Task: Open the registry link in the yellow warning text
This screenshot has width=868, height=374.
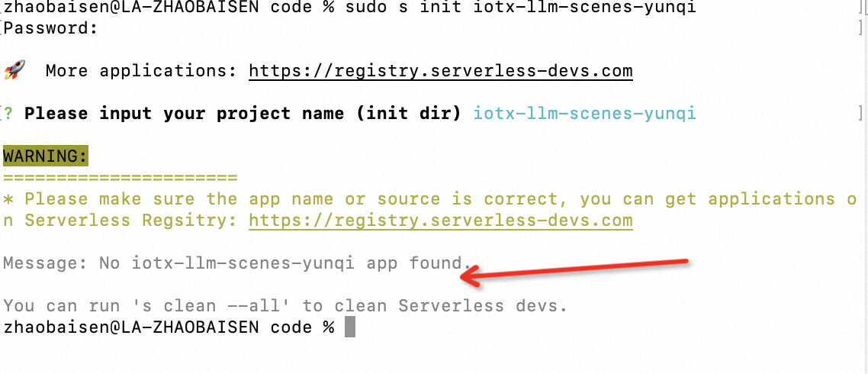Action: (441, 221)
